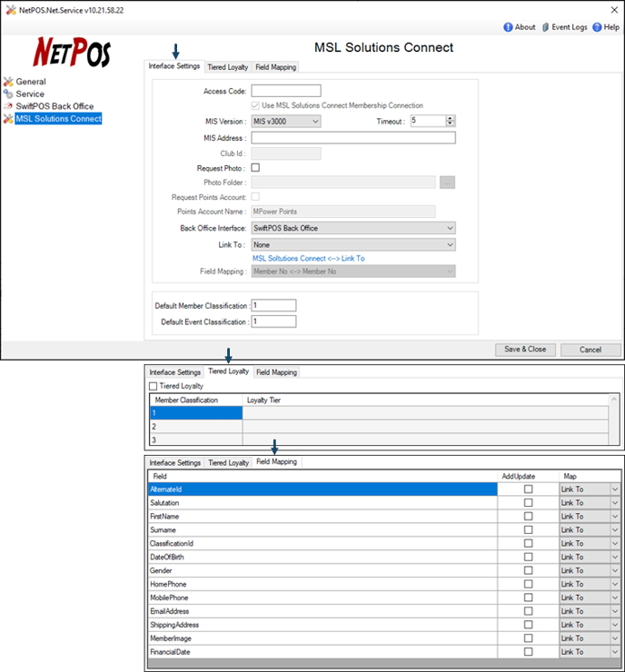The image size is (625, 672).
Task: Click the Photo Folder browse button
Action: pyautogui.click(x=447, y=183)
